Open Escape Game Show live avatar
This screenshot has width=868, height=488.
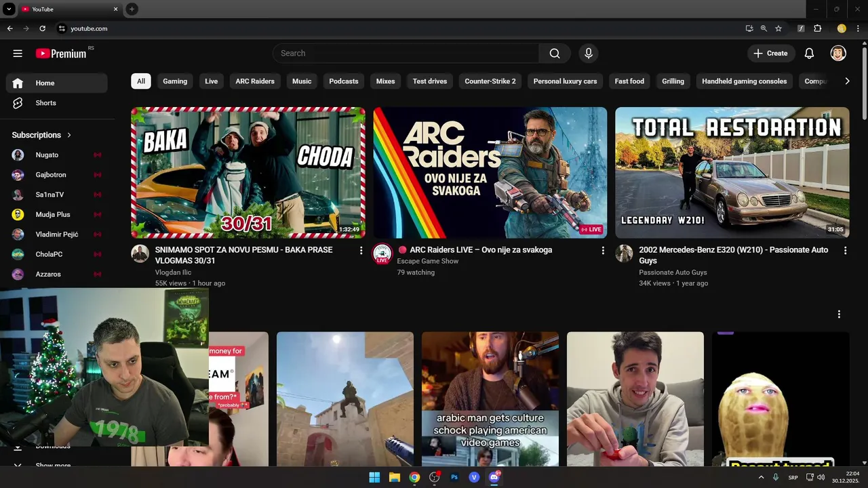tap(382, 253)
